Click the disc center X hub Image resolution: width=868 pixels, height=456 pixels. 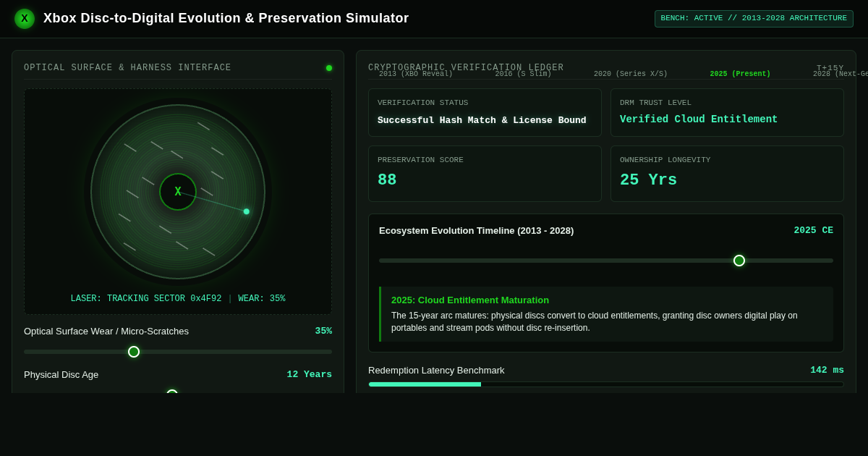point(178,192)
